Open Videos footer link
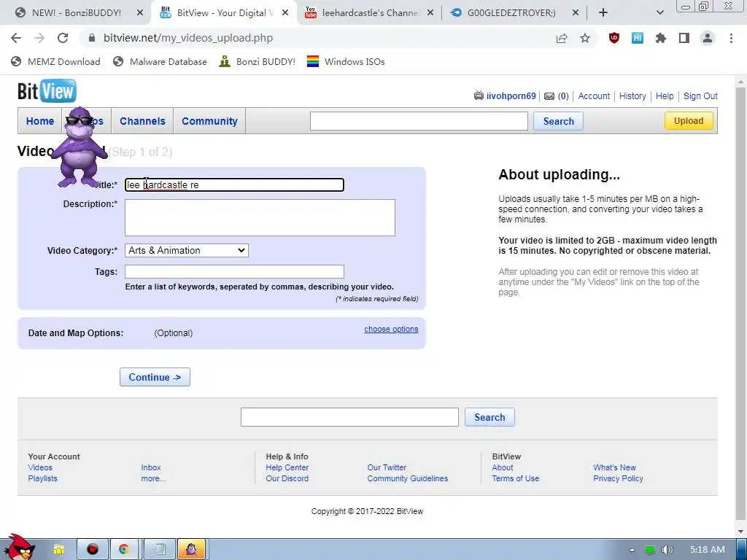 (x=40, y=467)
